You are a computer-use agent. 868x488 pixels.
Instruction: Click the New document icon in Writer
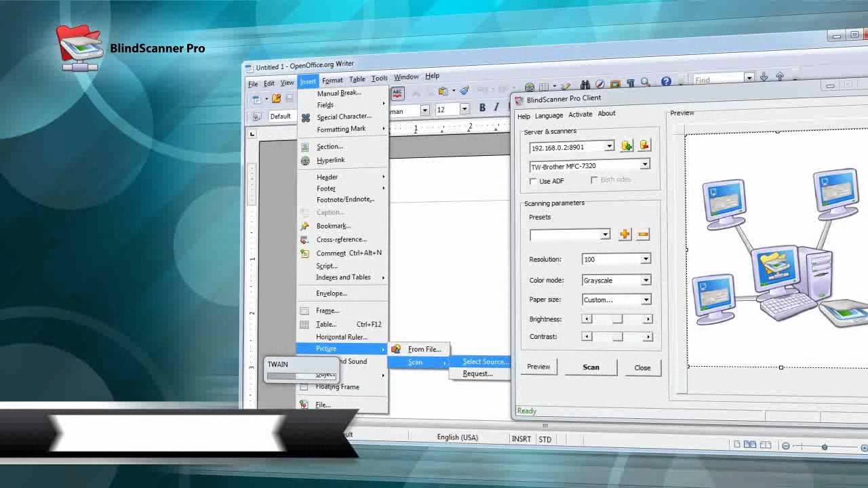pyautogui.click(x=256, y=100)
